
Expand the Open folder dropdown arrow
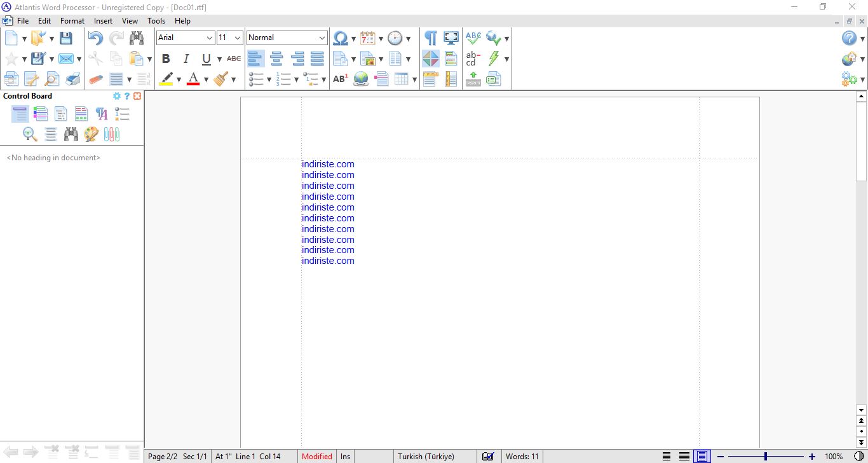pos(51,39)
